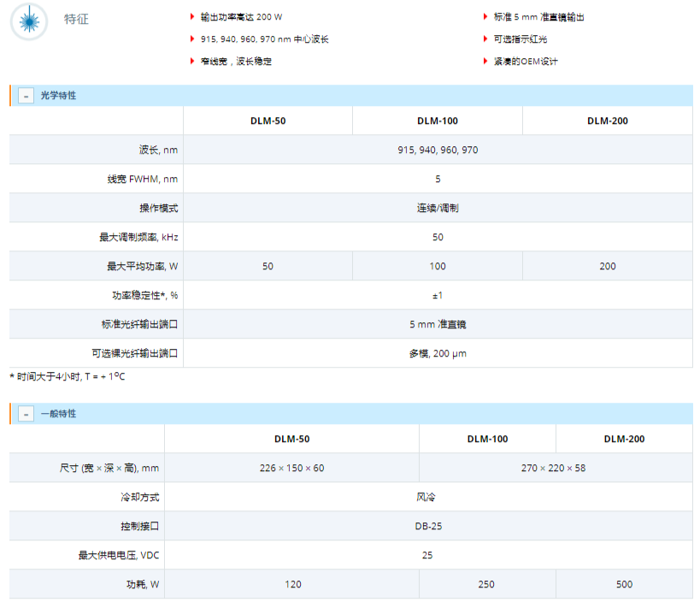Click the 功率稳定性*, % label
This screenshot has width=700, height=608.
tap(144, 295)
